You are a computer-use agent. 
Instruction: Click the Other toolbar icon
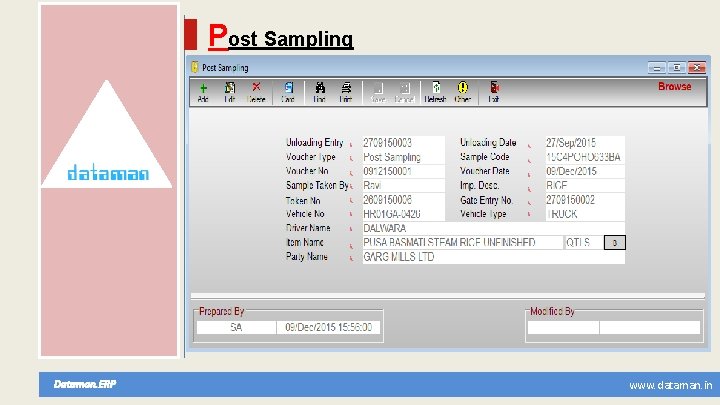[462, 92]
